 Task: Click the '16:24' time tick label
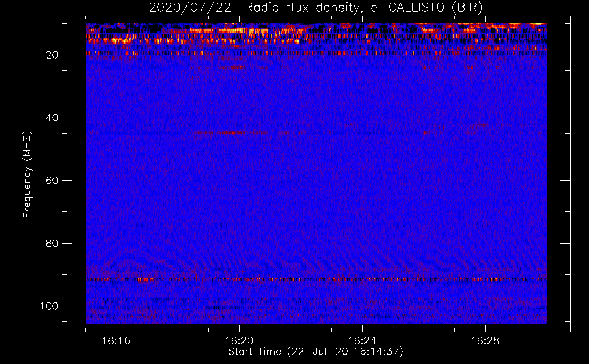(362, 341)
